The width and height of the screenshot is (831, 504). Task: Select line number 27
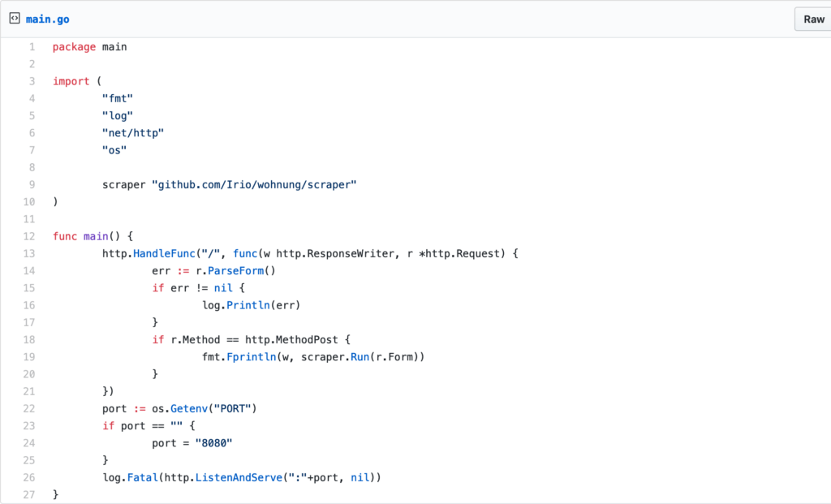(x=28, y=493)
